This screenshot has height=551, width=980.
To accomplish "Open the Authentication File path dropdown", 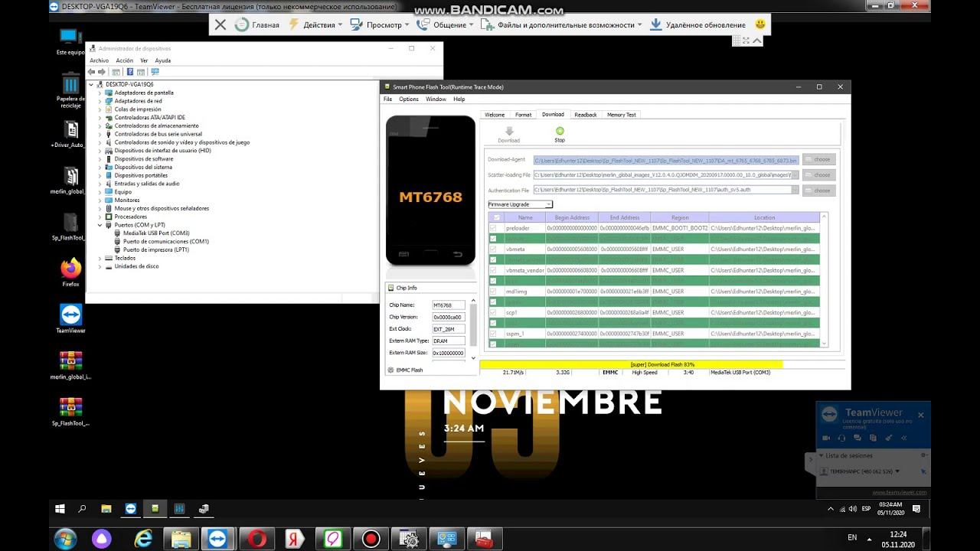I will tap(795, 190).
